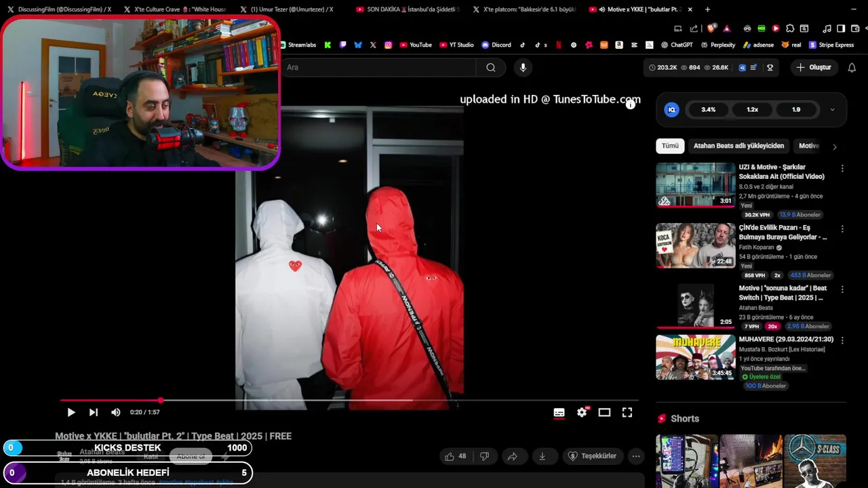
Task: Click the Brave Rewards triangle icon
Action: (x=727, y=28)
